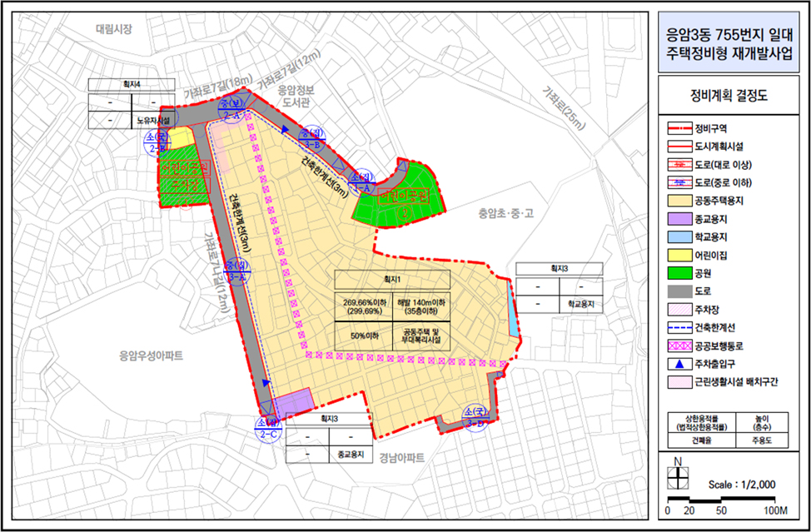The height and width of the screenshot is (532, 811).
Task: Click the 공동주택용지 legend color swatch
Action: (682, 201)
